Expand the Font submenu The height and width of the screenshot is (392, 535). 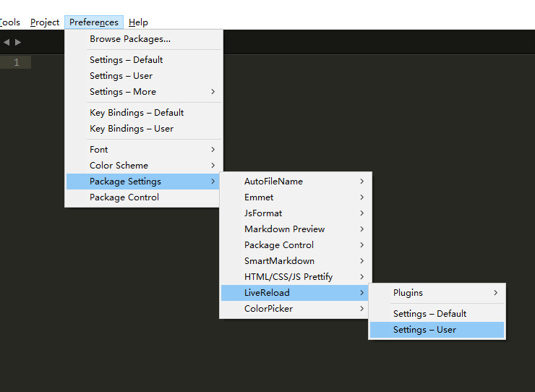coord(143,149)
